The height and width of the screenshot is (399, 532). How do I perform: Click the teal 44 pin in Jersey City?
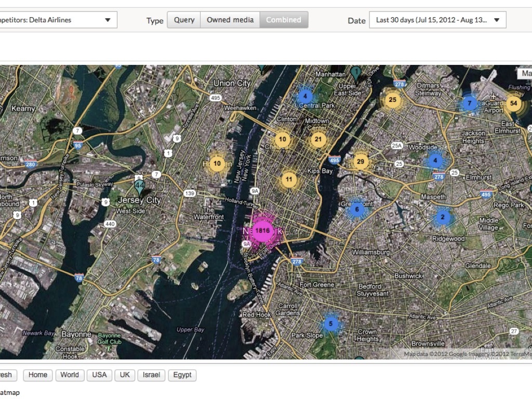139,186
